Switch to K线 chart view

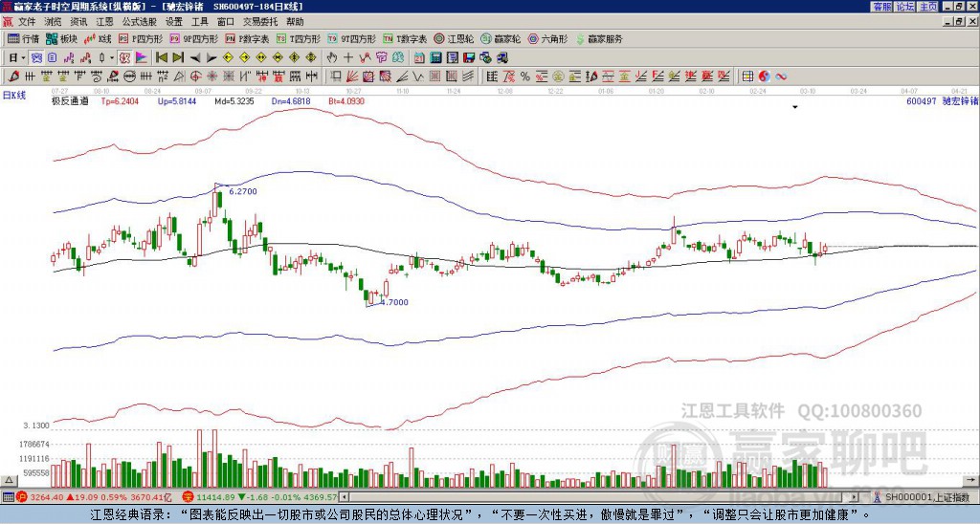pyautogui.click(x=98, y=38)
